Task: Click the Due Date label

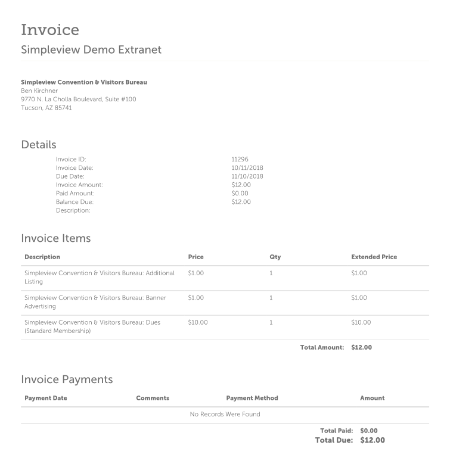Action: (x=70, y=176)
